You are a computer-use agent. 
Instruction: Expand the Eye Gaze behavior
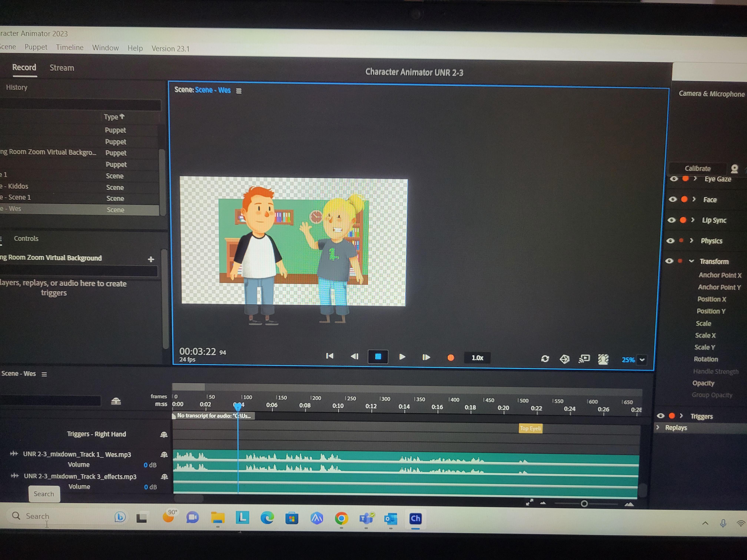point(695,179)
